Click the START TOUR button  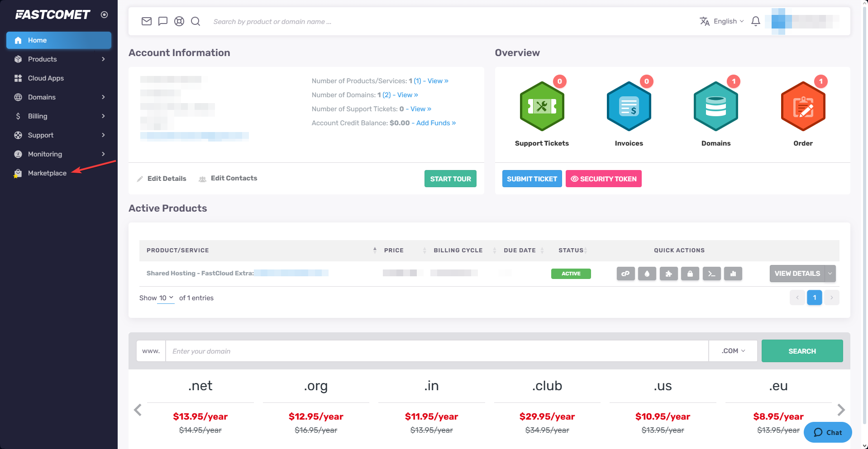[x=450, y=179]
